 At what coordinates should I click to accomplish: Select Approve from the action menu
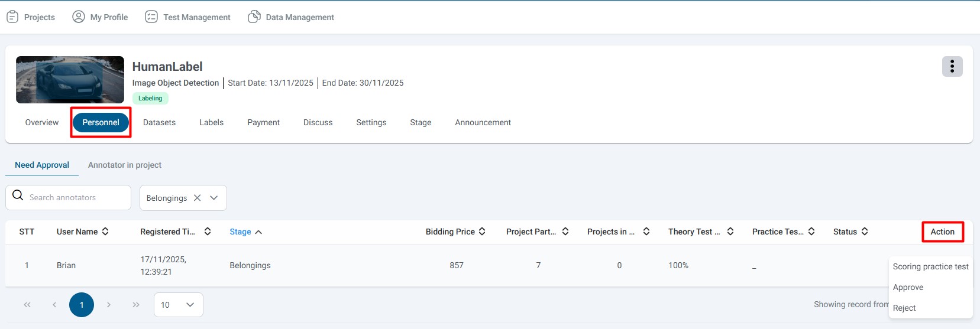[908, 287]
